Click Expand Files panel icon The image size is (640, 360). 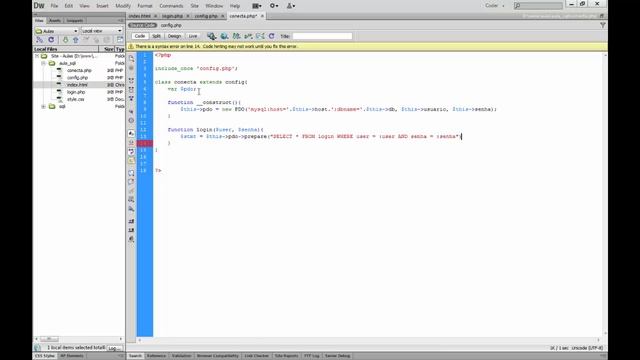120,40
